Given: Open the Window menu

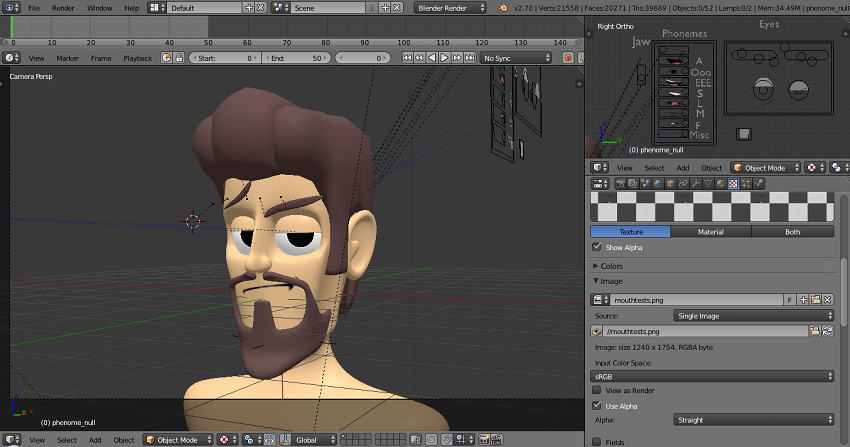Looking at the screenshot, I should 99,8.
